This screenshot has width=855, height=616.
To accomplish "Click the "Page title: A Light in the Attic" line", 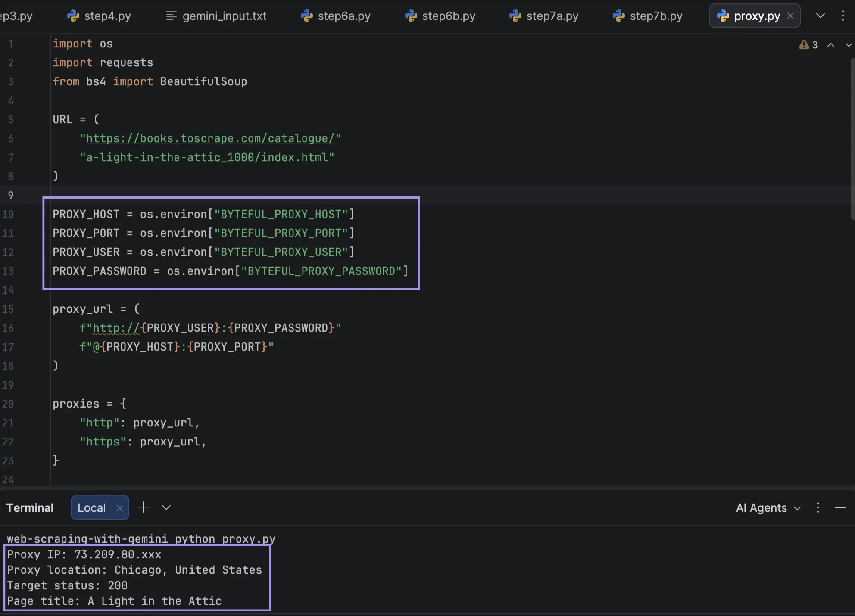I will 114,601.
